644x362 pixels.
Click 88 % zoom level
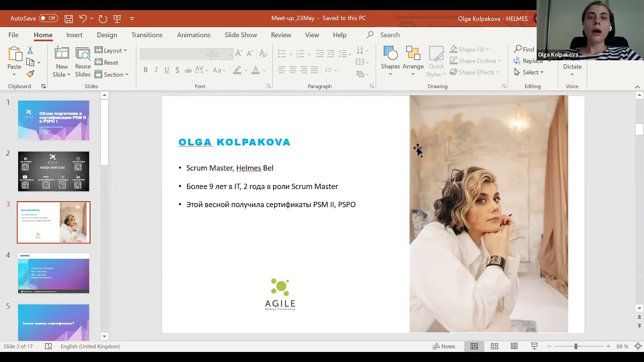622,346
